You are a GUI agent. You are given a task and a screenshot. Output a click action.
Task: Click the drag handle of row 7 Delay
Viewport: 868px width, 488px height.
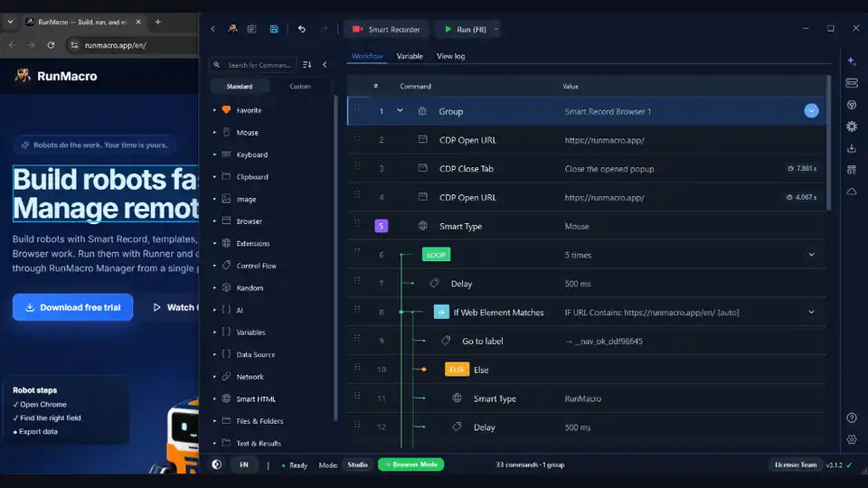(x=358, y=281)
